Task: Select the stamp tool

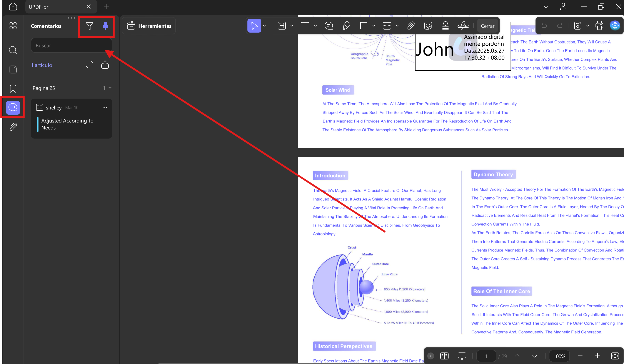Action: tap(445, 26)
